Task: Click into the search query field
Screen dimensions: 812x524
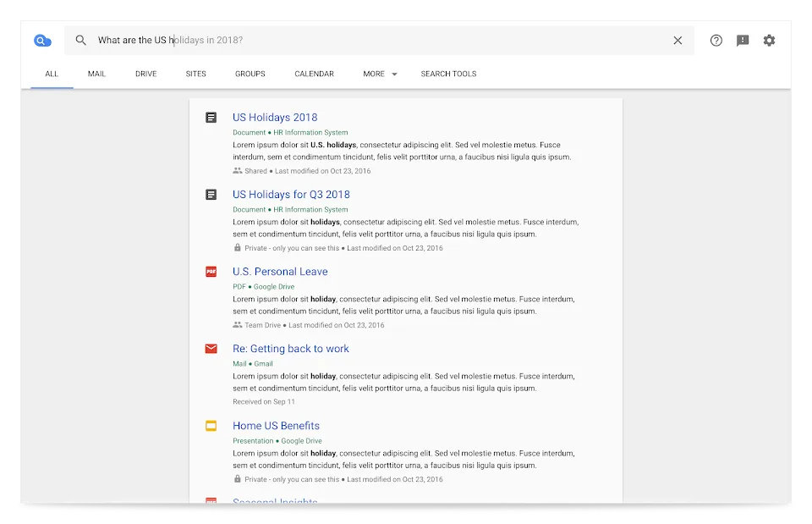Action: point(379,41)
